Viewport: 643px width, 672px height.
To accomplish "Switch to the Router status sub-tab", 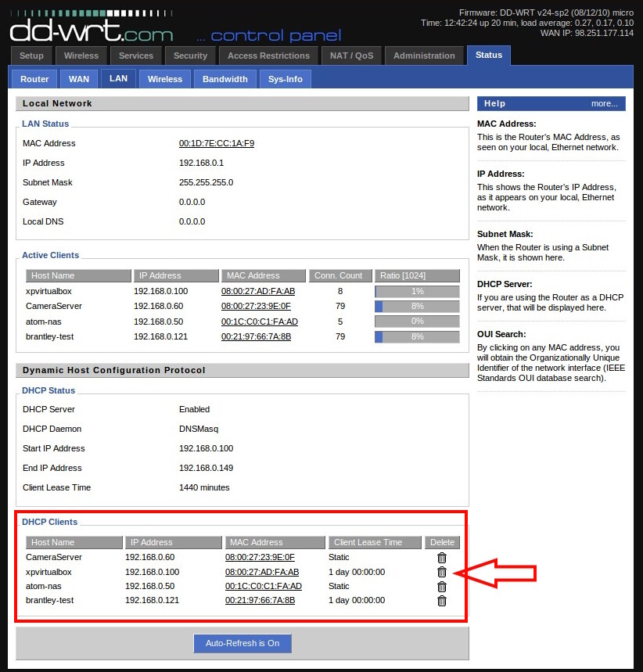I will pyautogui.click(x=34, y=79).
